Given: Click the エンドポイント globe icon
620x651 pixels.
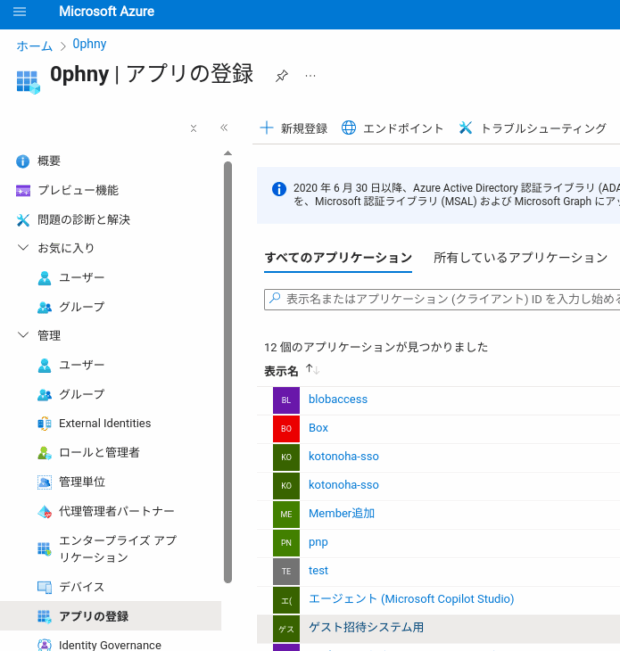Looking at the screenshot, I should tap(349, 128).
